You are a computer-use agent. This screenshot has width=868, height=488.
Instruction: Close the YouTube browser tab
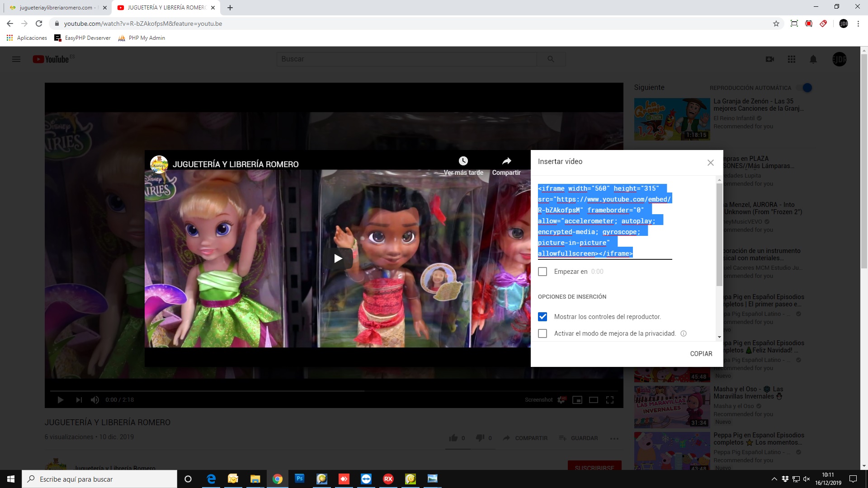[213, 8]
